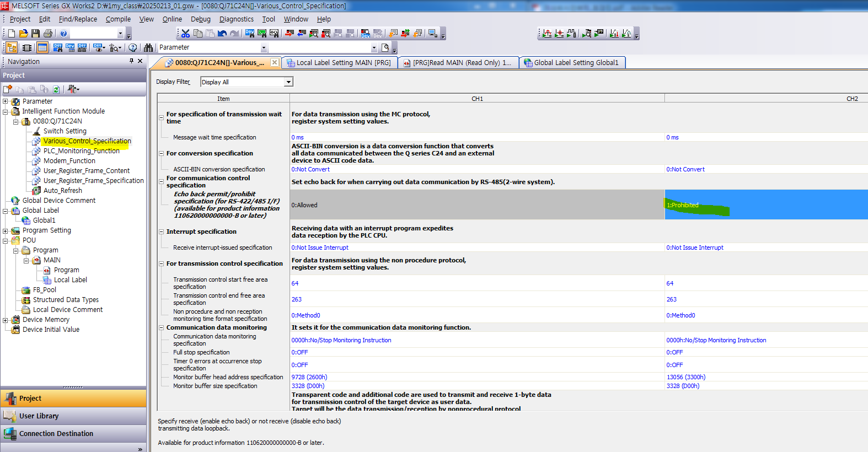Click the New project icon
Screen dimensions: 868x452
11,34
